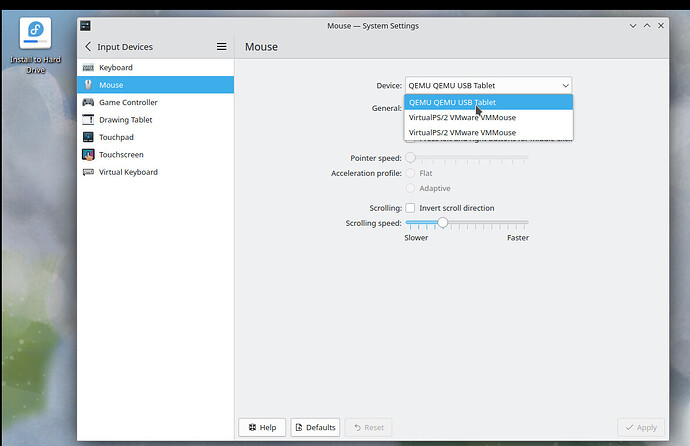This screenshot has height=446, width=690.
Task: Go back from Input Devices
Action: click(x=88, y=47)
